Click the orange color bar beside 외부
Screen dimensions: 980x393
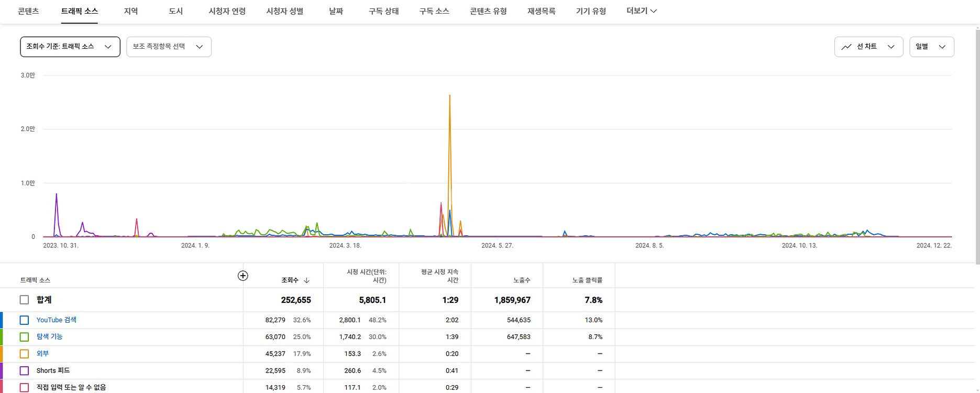click(x=1, y=354)
